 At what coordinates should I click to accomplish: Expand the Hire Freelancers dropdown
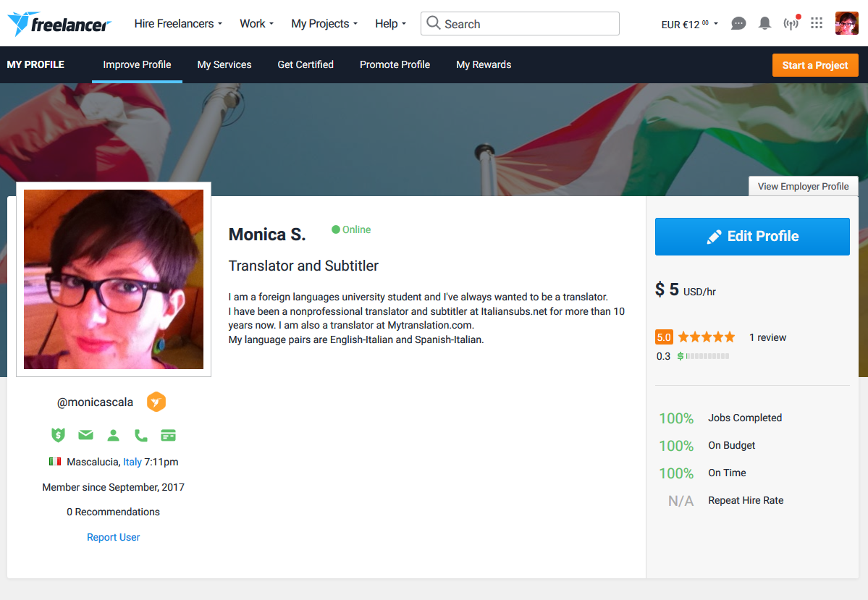pyautogui.click(x=178, y=24)
